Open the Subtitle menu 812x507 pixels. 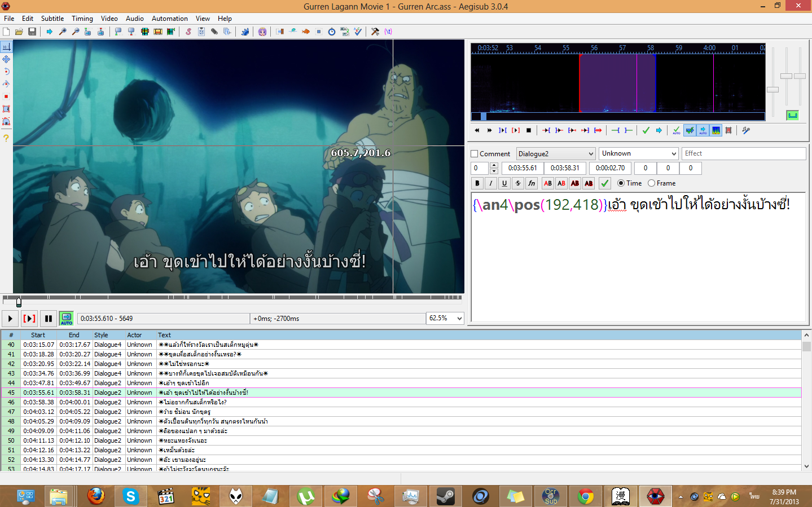click(x=52, y=19)
